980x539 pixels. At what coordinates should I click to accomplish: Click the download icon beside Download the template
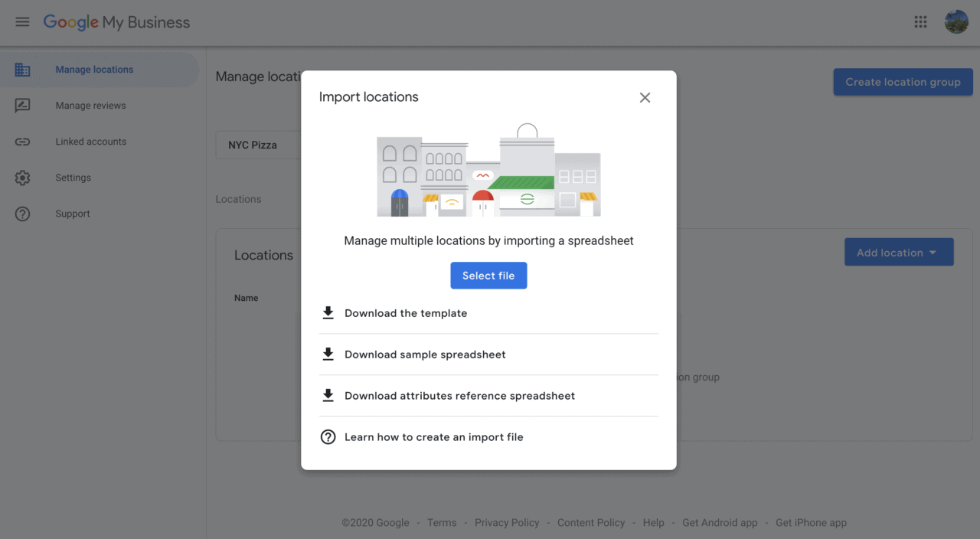click(328, 312)
